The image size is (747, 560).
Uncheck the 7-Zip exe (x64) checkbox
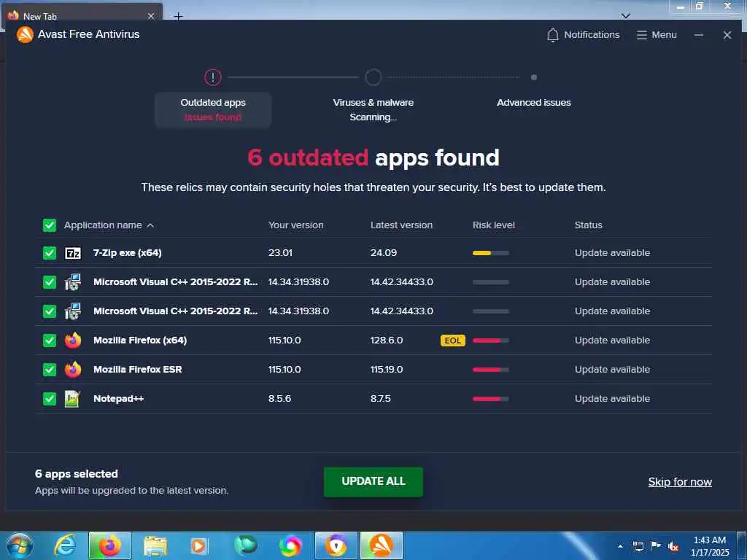coord(50,253)
